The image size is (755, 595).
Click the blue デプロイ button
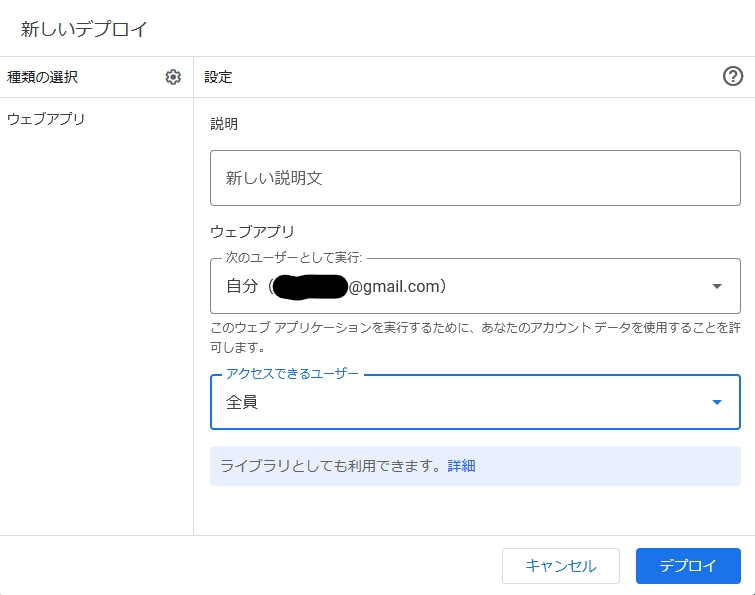[x=688, y=566]
